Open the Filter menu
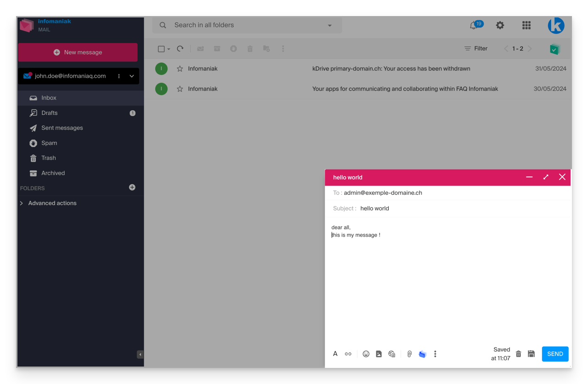The image size is (588, 384). (x=476, y=49)
